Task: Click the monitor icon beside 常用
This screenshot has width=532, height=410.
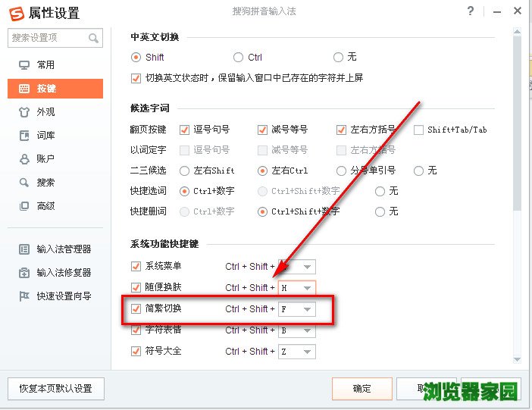Action: (23, 65)
